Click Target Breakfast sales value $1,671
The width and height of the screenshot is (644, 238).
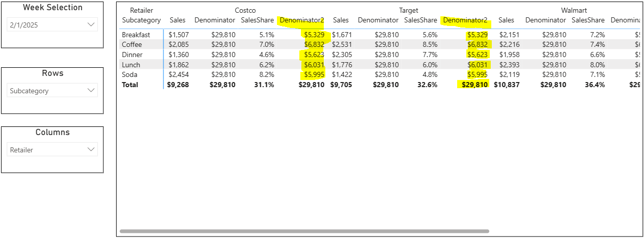coord(342,35)
